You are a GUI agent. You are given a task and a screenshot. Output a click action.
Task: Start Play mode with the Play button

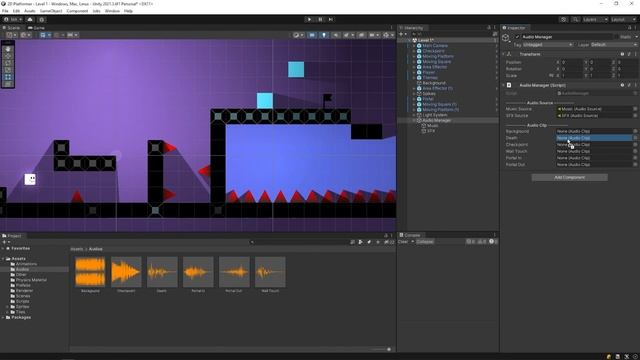click(x=309, y=19)
